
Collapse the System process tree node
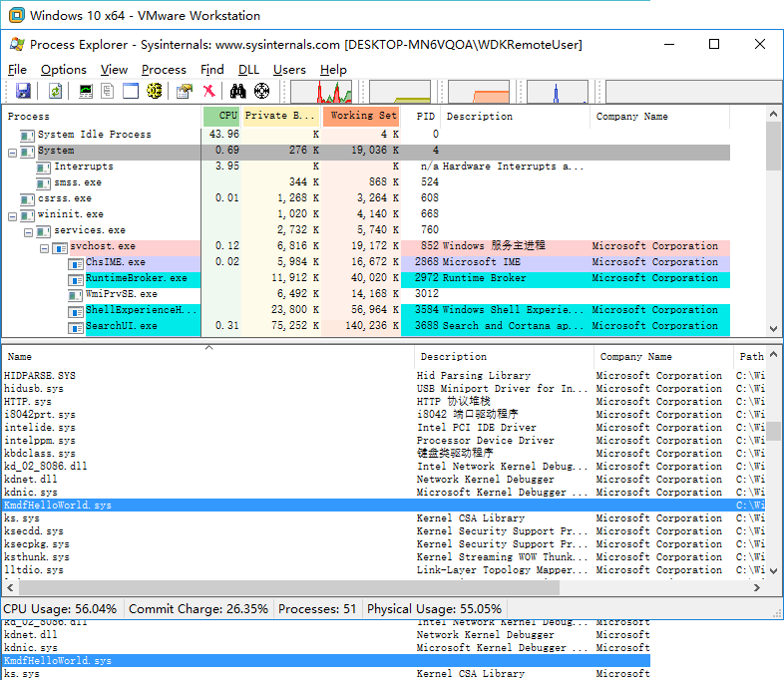click(13, 153)
